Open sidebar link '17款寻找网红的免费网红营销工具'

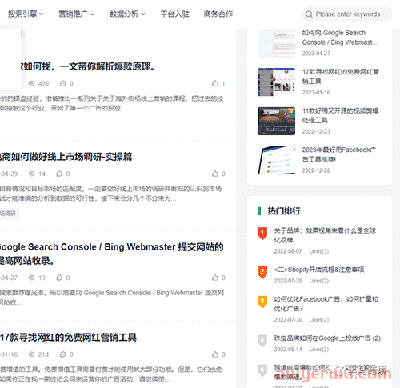(340, 76)
